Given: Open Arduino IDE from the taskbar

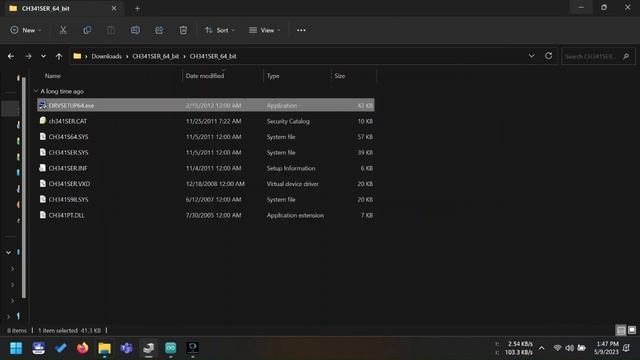Looking at the screenshot, I should (x=171, y=348).
